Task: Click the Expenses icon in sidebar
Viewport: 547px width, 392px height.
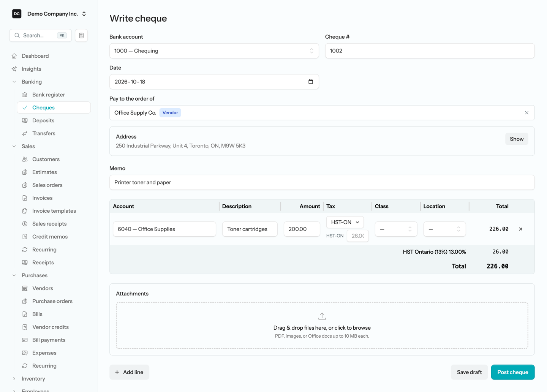Action: (x=25, y=353)
